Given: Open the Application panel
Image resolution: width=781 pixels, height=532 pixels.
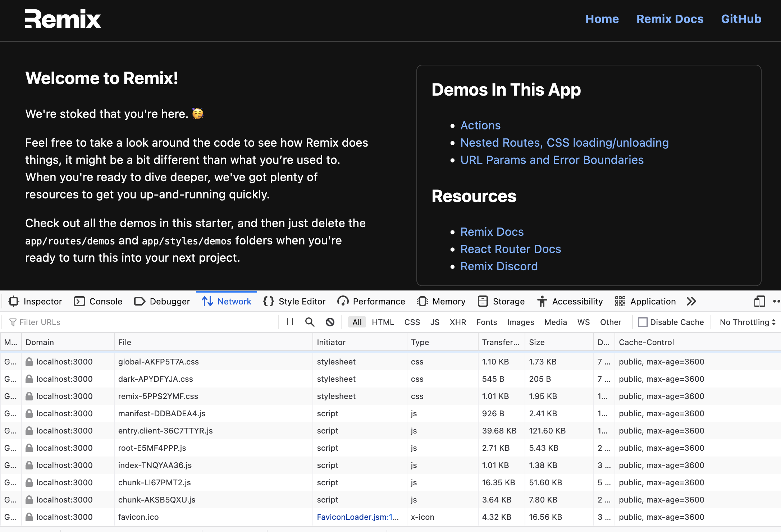Looking at the screenshot, I should pos(645,301).
